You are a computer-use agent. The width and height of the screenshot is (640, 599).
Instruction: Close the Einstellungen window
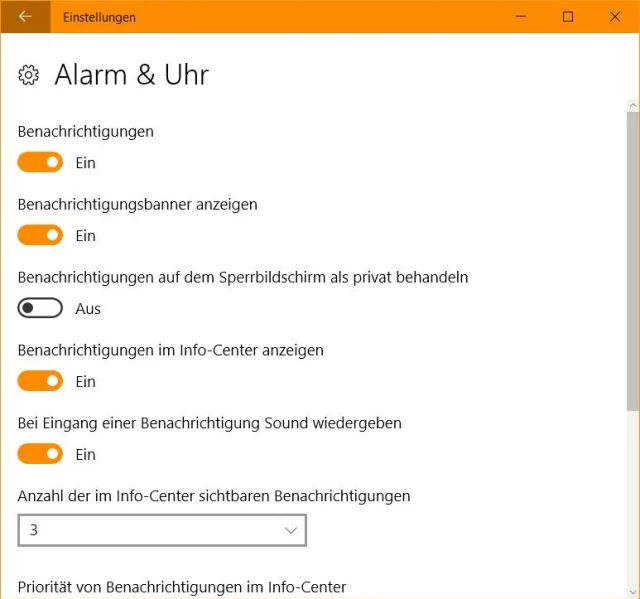[614, 17]
